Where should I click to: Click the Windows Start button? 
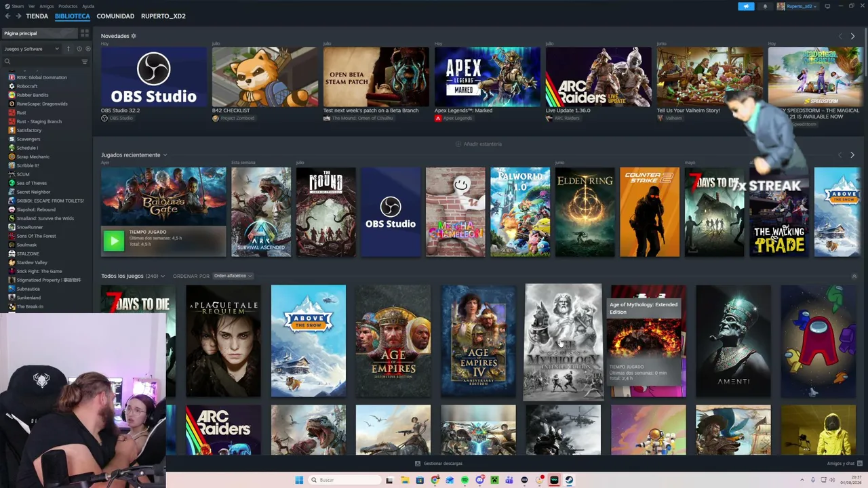tap(299, 480)
